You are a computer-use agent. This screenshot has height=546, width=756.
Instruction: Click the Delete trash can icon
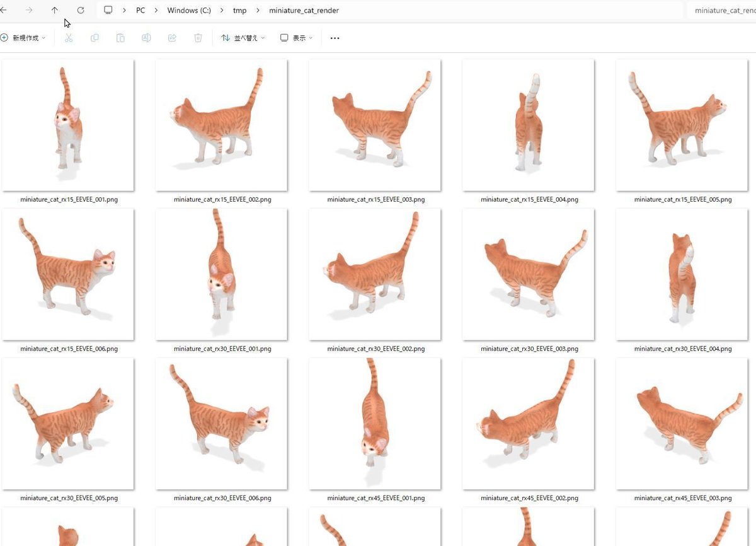point(198,38)
